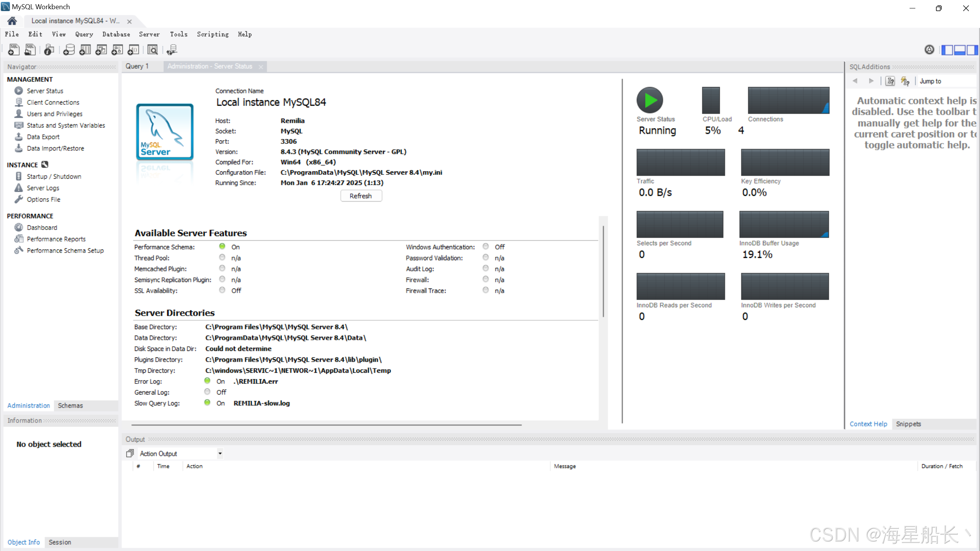Switch to the Session tab
Viewport: 980px width, 551px height.
[60, 542]
